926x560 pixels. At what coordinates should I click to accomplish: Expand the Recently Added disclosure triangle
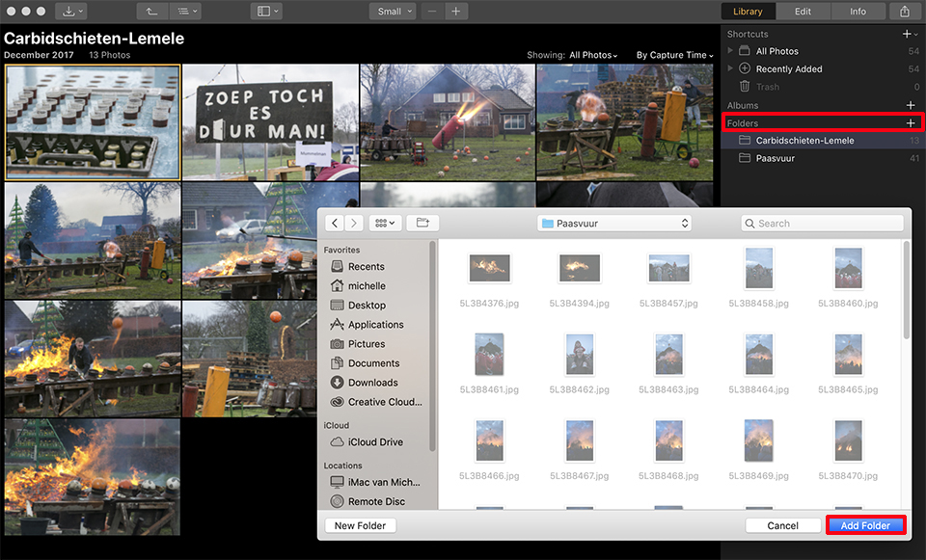730,68
